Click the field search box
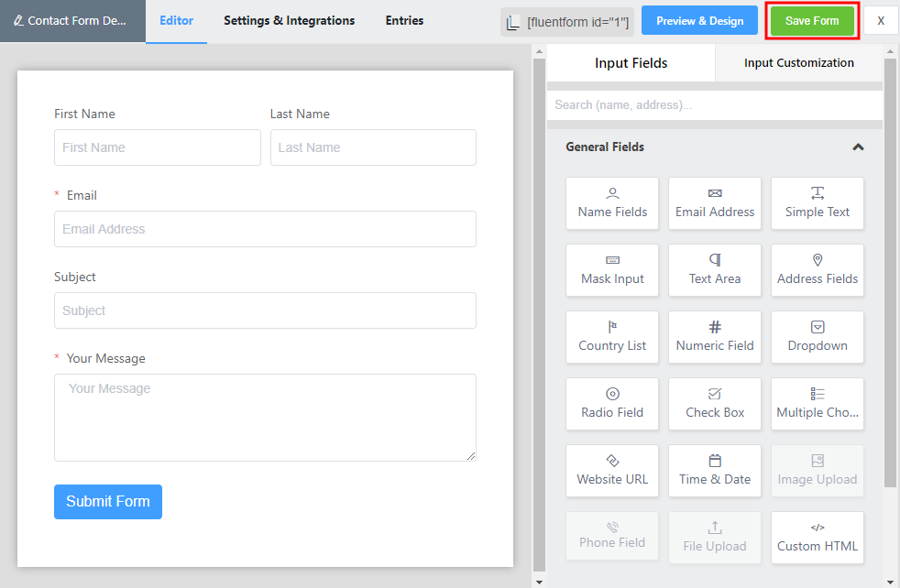Screen dimensions: 900x588 [714, 104]
